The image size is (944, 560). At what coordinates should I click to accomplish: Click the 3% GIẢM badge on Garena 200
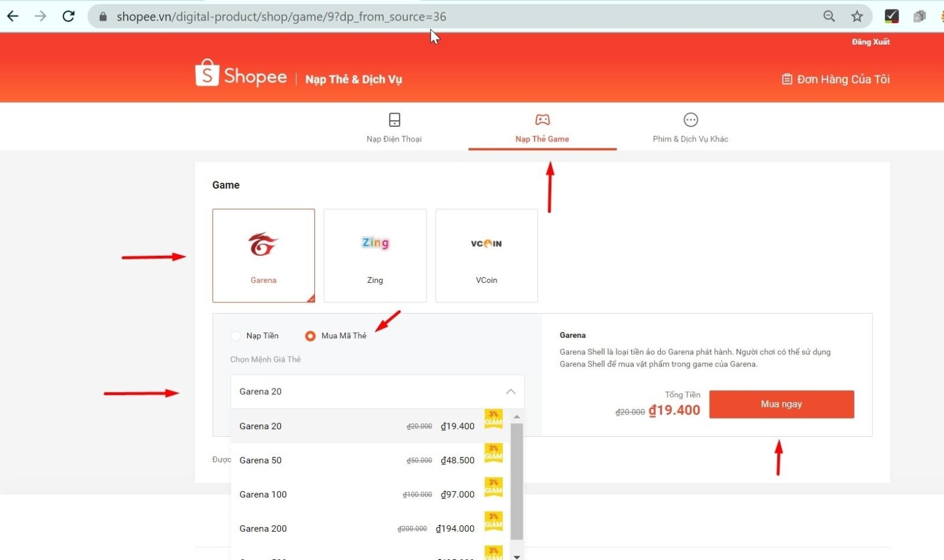494,521
